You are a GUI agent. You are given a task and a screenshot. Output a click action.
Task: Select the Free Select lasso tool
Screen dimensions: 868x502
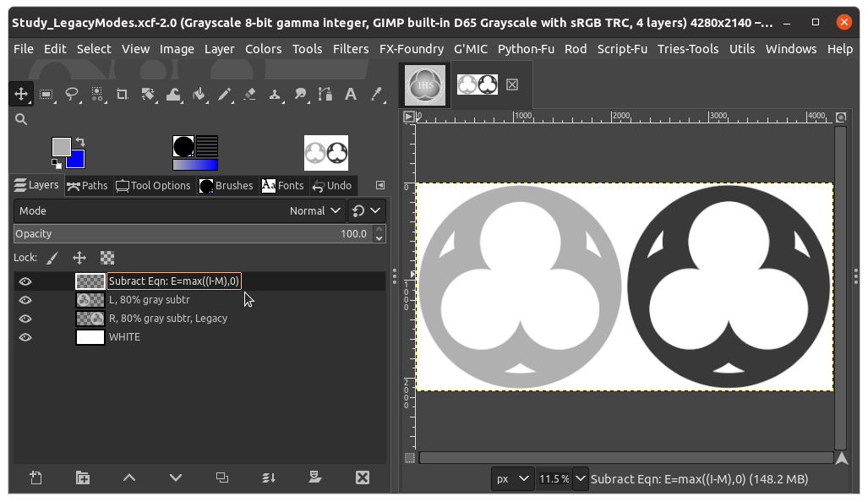point(72,94)
